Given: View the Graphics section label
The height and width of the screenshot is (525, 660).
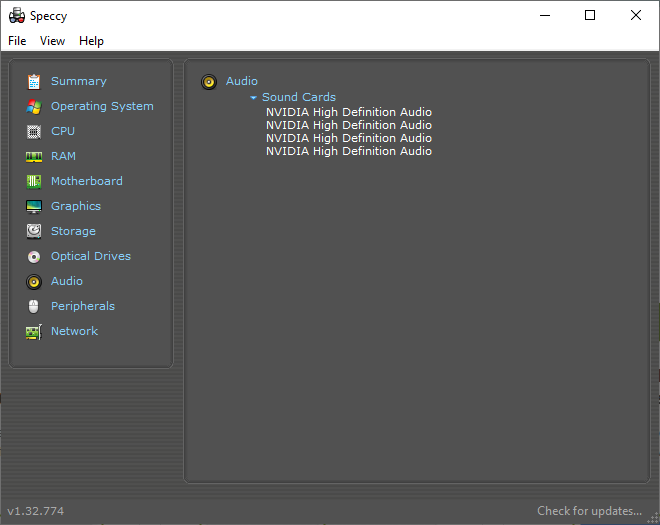Looking at the screenshot, I should pyautogui.click(x=76, y=206).
